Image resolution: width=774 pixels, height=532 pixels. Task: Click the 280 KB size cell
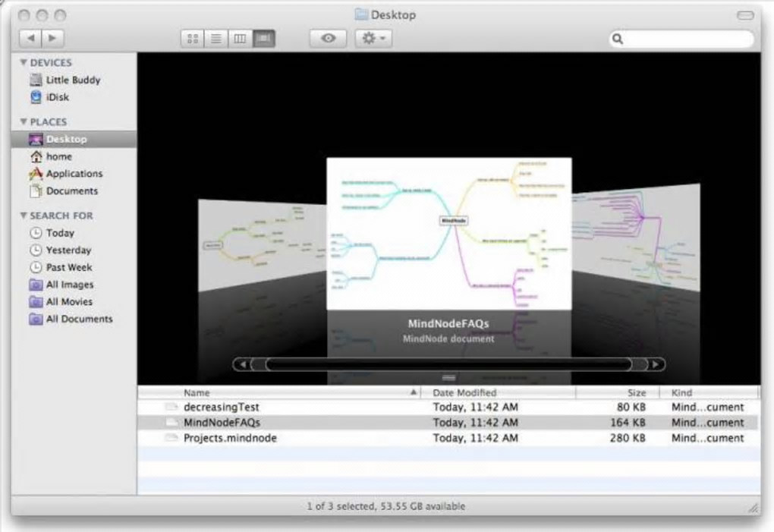click(628, 438)
